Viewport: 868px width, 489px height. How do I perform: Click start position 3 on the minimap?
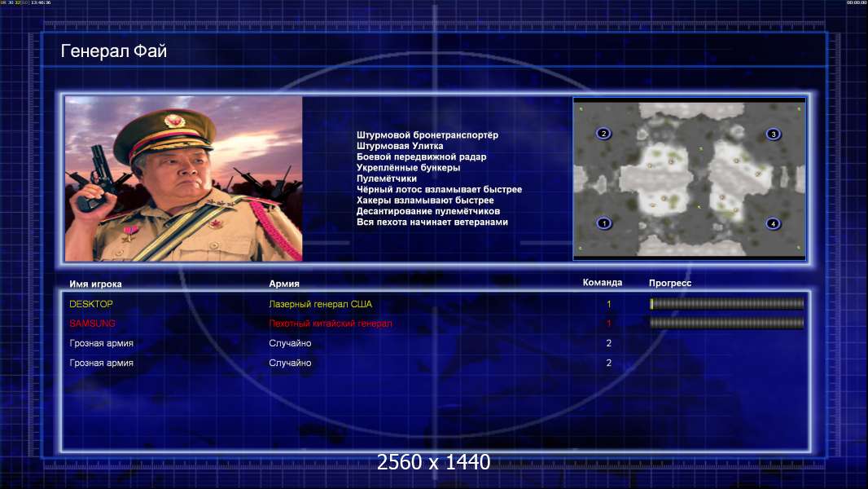coord(774,134)
